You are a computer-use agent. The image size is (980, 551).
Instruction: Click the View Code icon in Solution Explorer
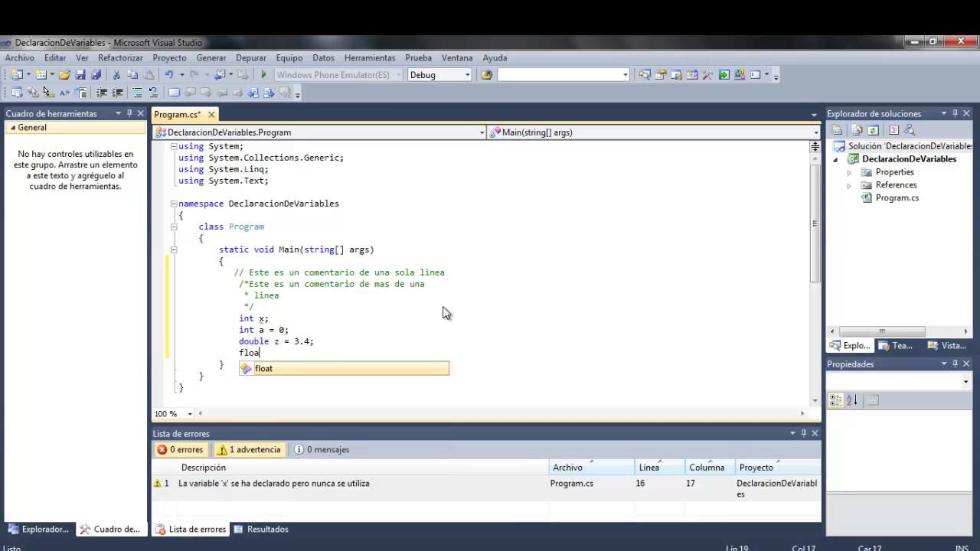tap(893, 130)
